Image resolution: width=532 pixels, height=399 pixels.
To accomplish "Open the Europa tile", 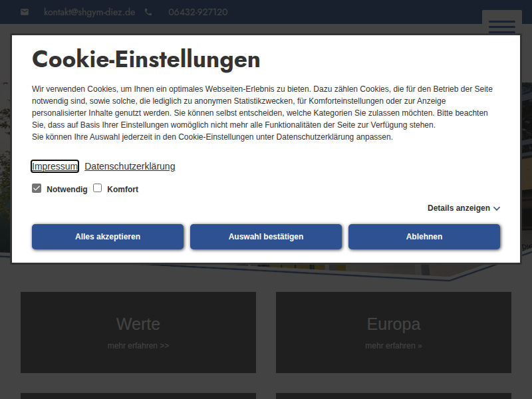I will 394,325.
